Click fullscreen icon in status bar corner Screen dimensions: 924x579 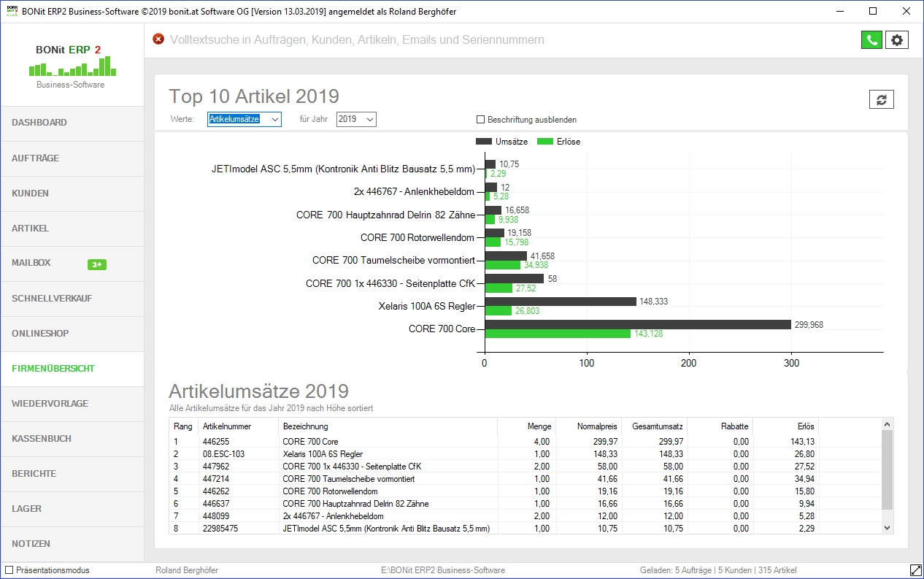pos(915,570)
